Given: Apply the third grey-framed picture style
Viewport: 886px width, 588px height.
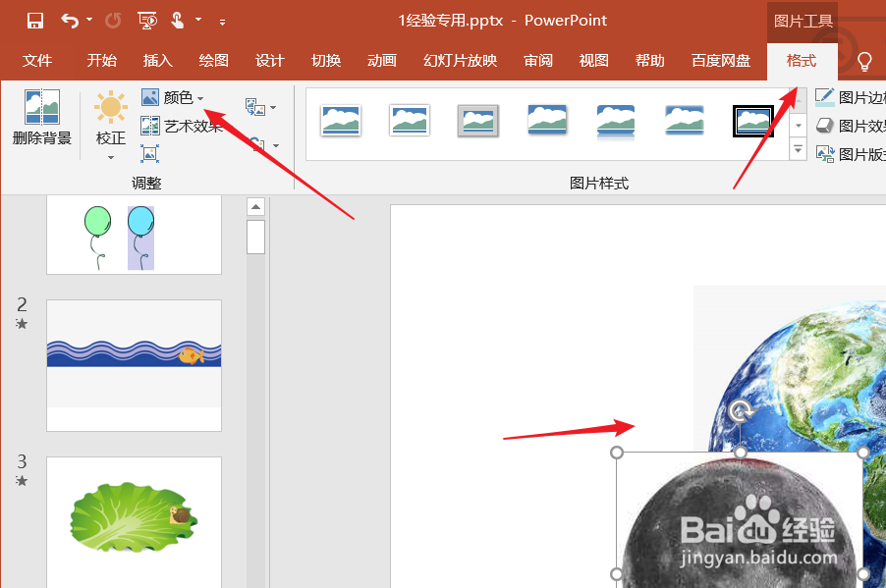Looking at the screenshot, I should pyautogui.click(x=478, y=121).
